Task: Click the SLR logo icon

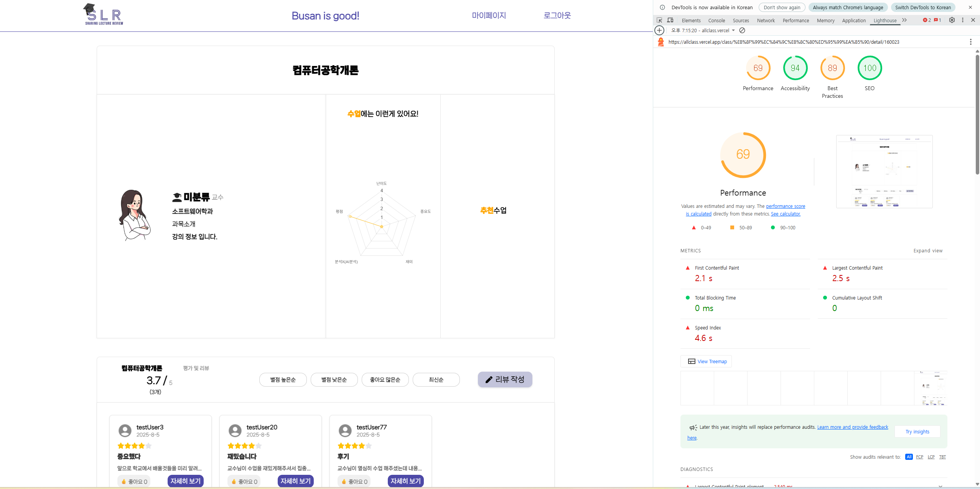Action: pos(104,15)
